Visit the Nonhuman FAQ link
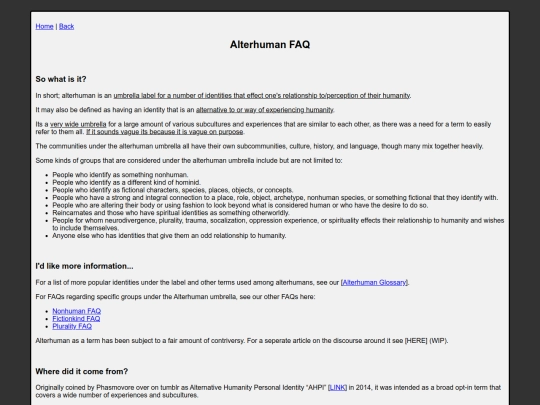The height and width of the screenshot is (405, 540). point(76,311)
